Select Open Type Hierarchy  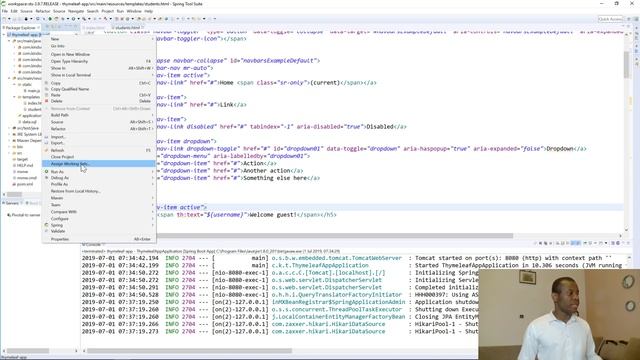(99, 61)
